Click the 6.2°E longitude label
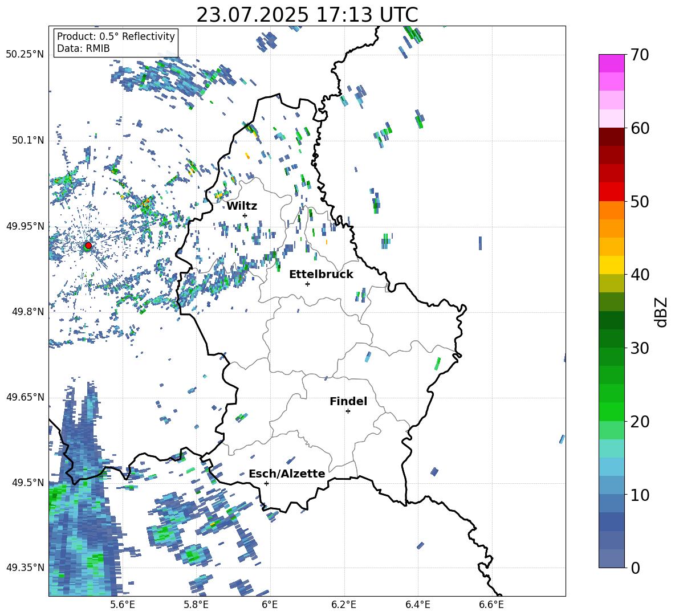The image size is (675, 616). pos(344,605)
